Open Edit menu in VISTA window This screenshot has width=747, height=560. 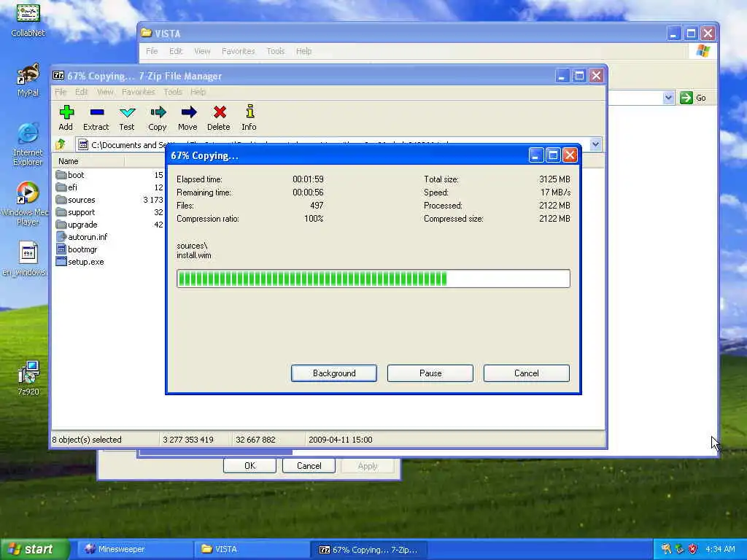[176, 51]
